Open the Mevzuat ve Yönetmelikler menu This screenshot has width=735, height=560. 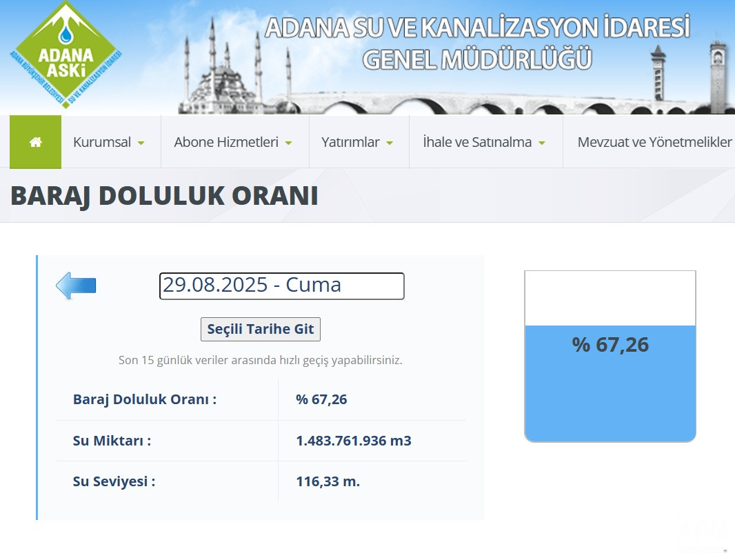654,142
